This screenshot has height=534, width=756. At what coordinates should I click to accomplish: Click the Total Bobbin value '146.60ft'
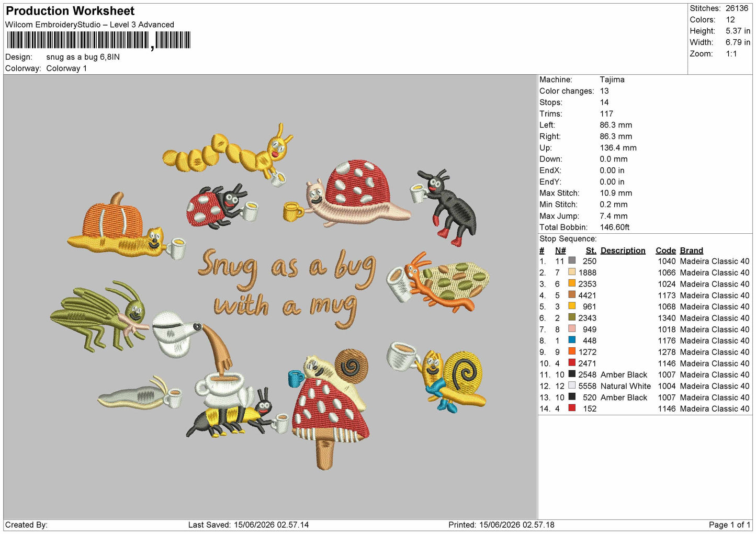[615, 227]
